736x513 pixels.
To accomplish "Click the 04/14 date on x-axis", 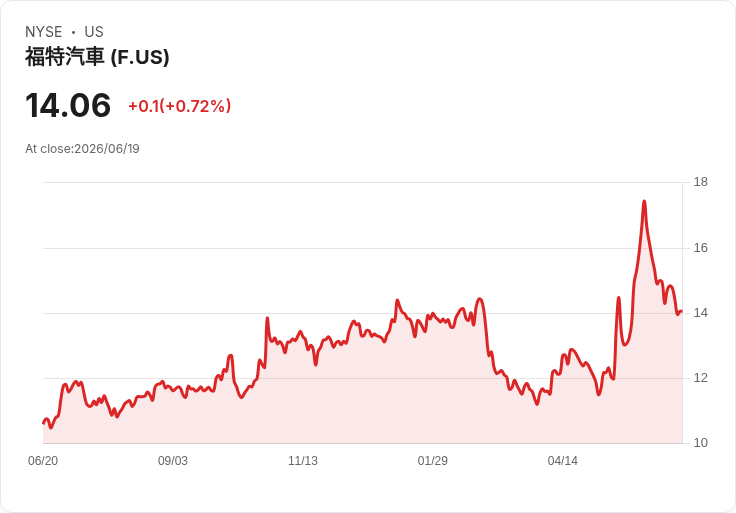I will [x=562, y=460].
